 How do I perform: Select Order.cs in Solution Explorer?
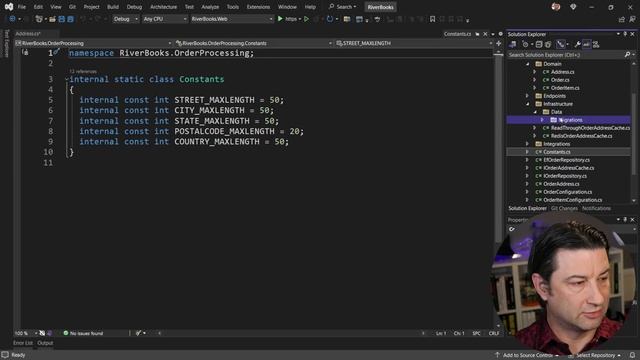coord(560,80)
